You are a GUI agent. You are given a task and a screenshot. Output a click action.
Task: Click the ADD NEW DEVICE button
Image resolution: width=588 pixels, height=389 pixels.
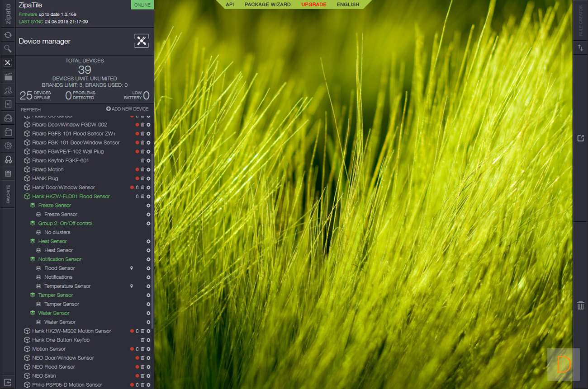127,109
